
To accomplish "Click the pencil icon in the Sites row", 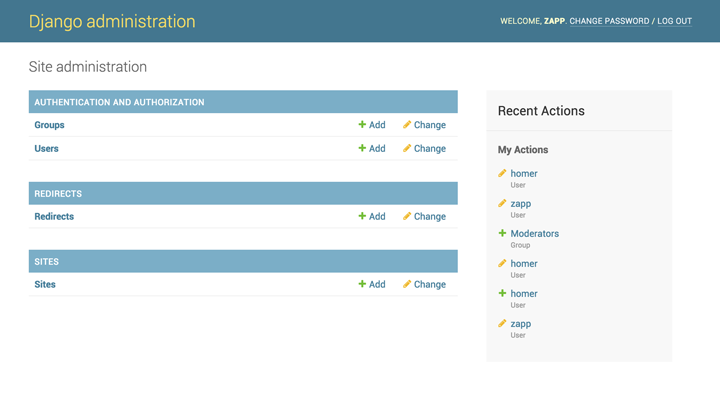I will (x=407, y=284).
